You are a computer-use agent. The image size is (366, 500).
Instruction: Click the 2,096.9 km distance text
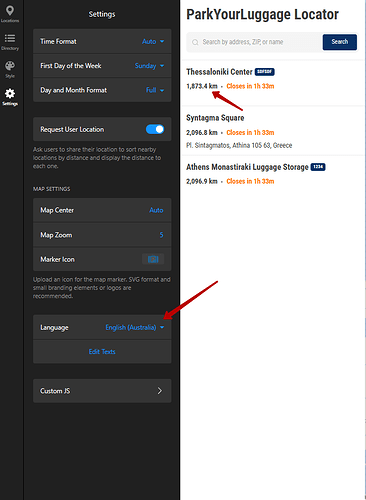tap(202, 181)
